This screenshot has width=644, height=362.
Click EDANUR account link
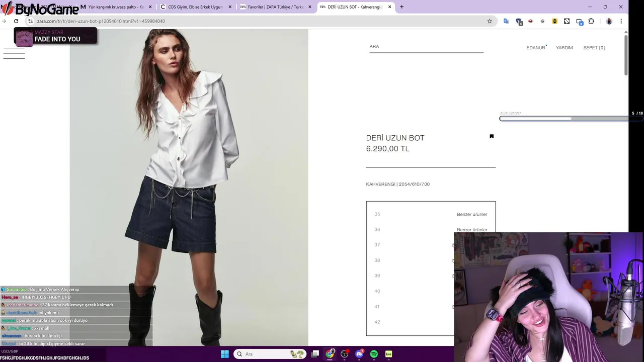click(x=536, y=48)
